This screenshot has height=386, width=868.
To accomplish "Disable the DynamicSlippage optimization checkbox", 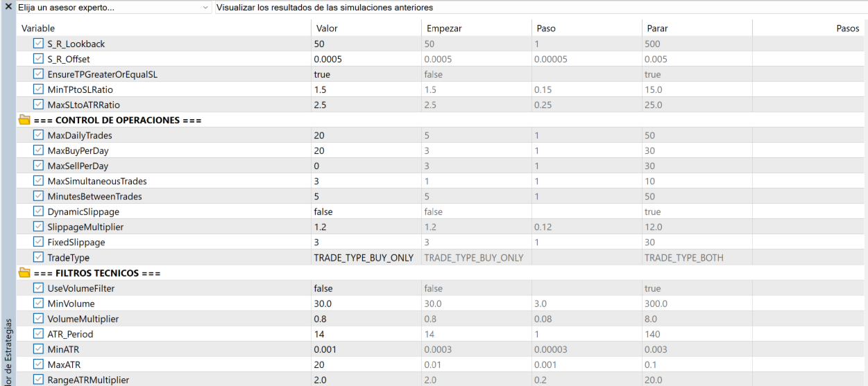I will [38, 211].
